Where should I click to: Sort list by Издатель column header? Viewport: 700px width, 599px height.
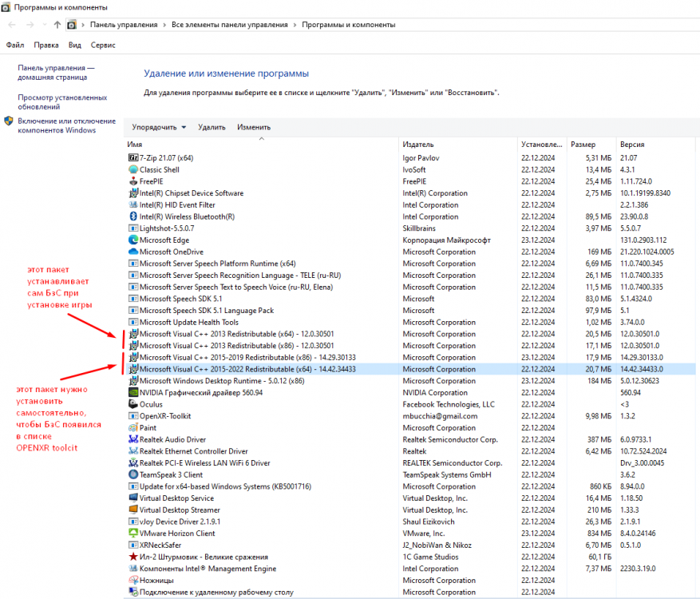click(418, 145)
